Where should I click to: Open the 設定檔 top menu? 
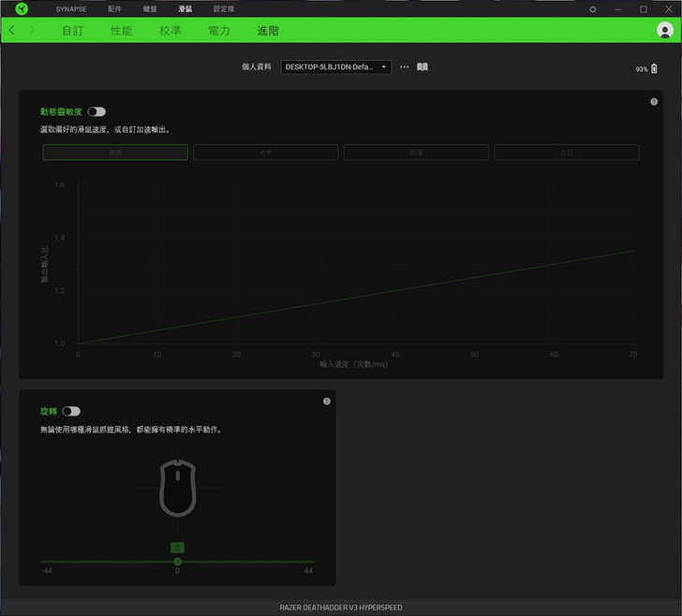tap(224, 8)
